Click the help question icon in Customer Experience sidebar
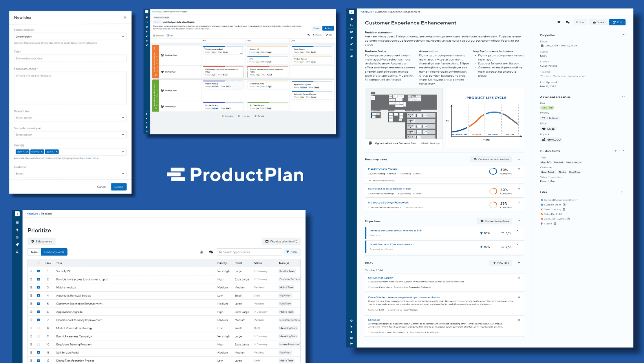 pyautogui.click(x=351, y=338)
